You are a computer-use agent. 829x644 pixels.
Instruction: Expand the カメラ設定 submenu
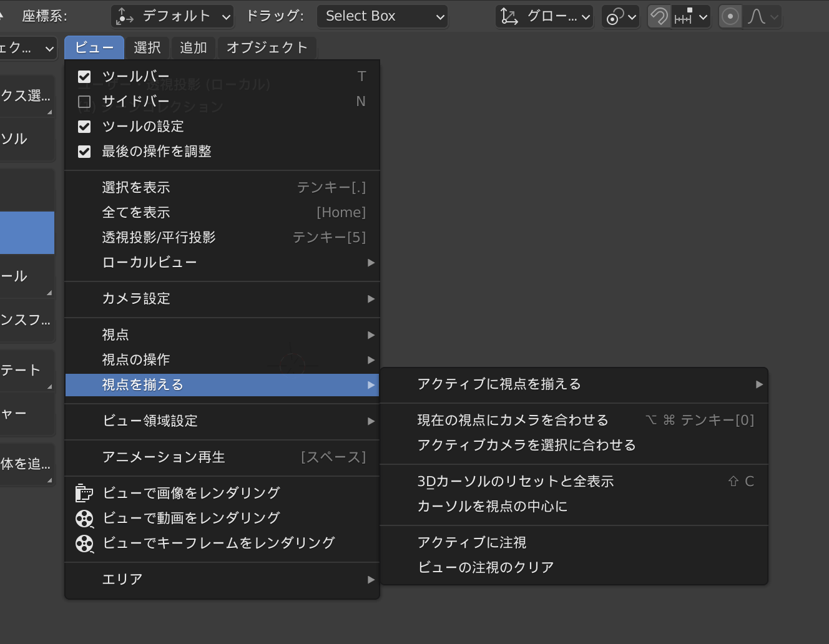point(222,299)
